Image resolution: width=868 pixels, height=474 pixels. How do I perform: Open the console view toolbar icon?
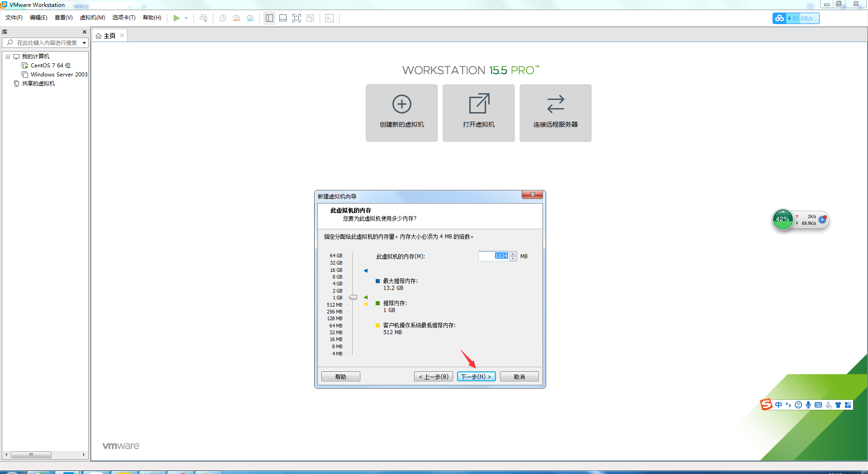point(330,18)
